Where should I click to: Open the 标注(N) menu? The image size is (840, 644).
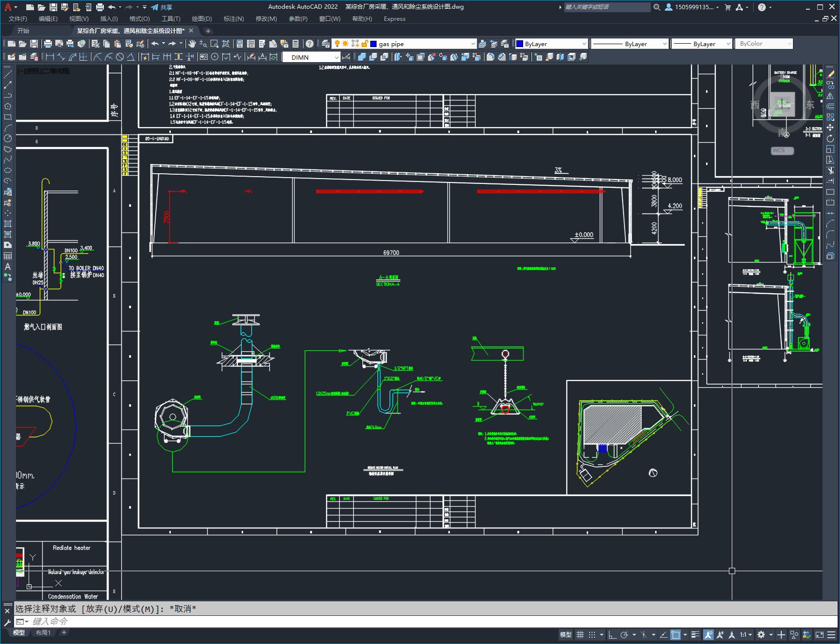pos(233,19)
